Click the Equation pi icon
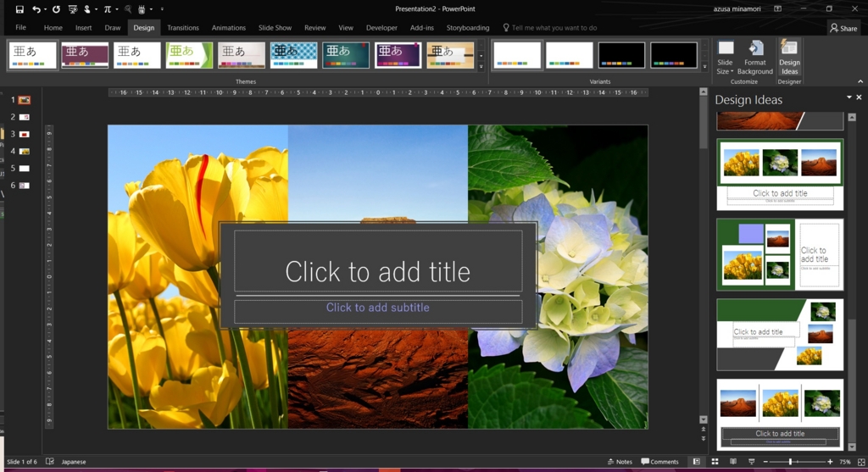The width and height of the screenshot is (868, 472). click(108, 8)
